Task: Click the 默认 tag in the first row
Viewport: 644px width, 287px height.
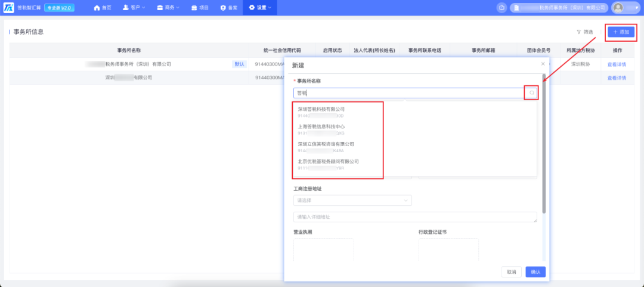Action: coord(239,64)
